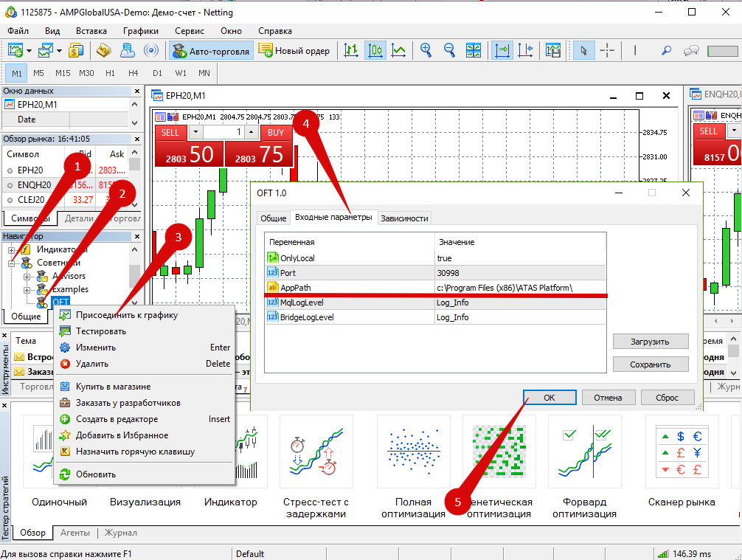Click the zoom out magnifier
This screenshot has width=742, height=560.
click(x=450, y=50)
